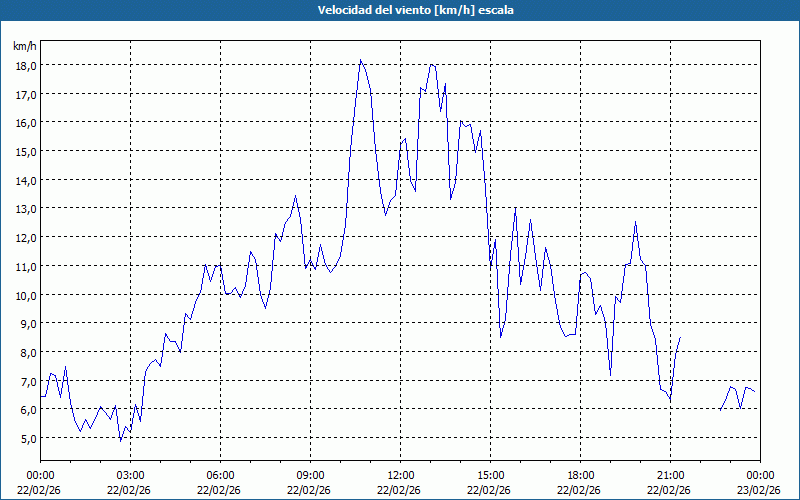This screenshot has height=500, width=800.
Task: Click the 18:00 time axis label
Action: [580, 476]
